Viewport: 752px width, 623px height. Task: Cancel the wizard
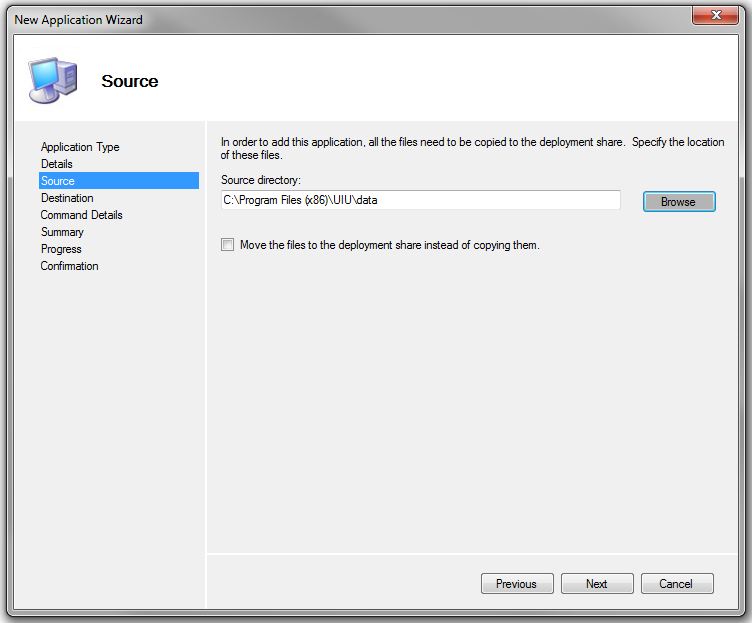point(676,584)
